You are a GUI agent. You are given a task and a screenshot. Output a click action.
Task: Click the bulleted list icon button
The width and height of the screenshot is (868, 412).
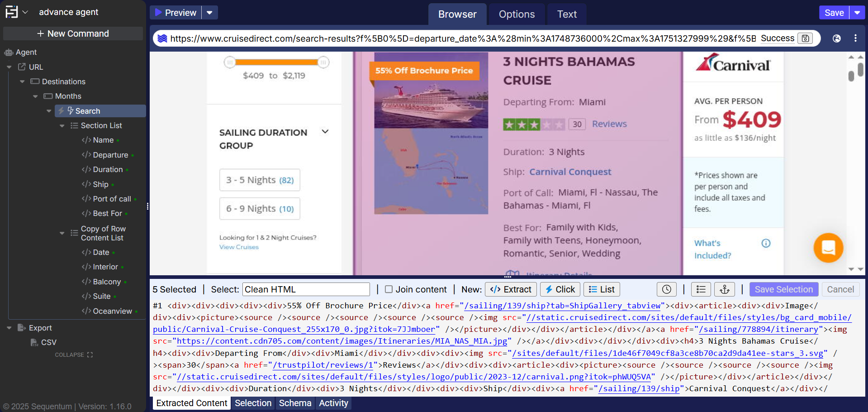coord(701,289)
